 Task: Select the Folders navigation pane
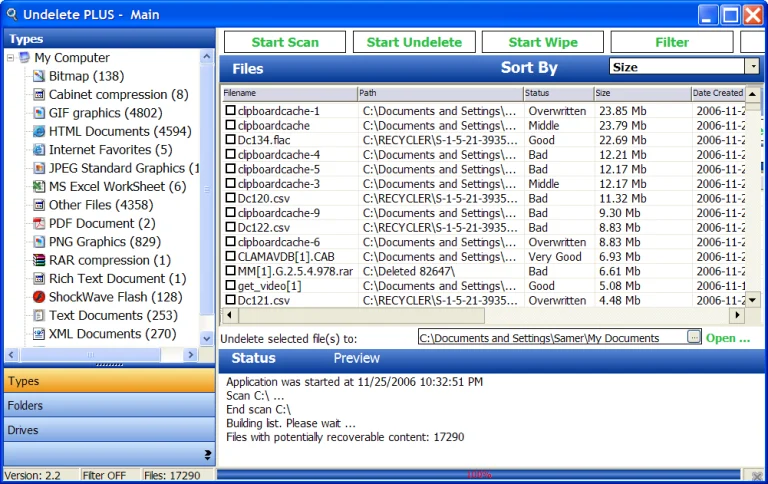(109, 405)
